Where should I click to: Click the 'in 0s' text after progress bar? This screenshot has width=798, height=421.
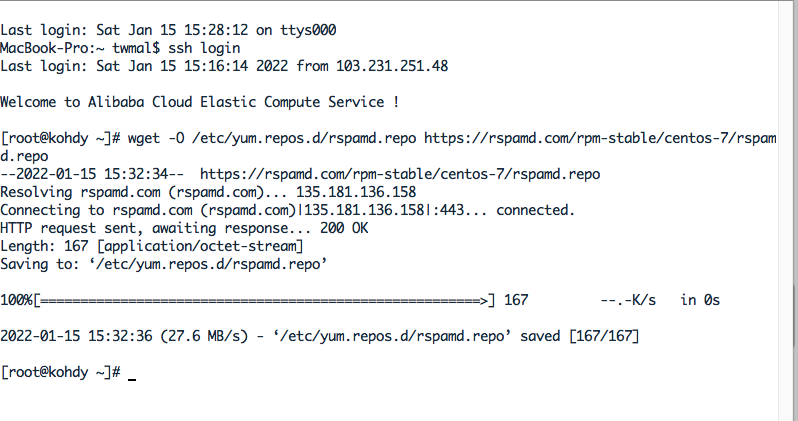(x=700, y=300)
